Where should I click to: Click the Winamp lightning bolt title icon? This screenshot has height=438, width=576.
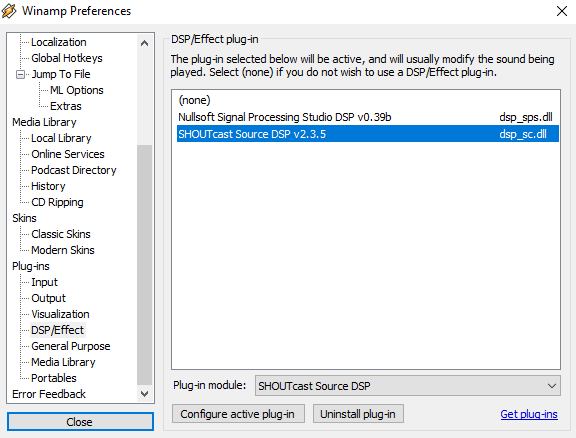pos(9,11)
